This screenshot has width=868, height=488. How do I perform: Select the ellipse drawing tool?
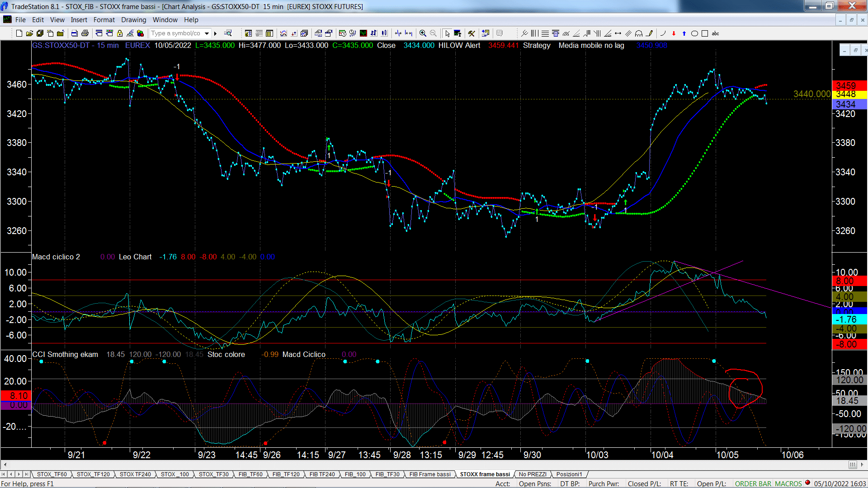click(695, 33)
